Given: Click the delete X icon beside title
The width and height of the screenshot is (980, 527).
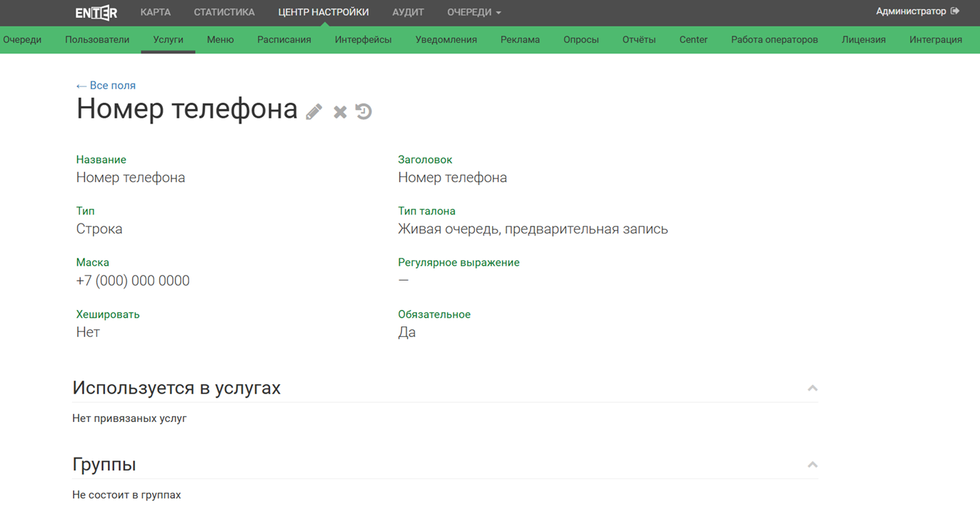Looking at the screenshot, I should [340, 111].
